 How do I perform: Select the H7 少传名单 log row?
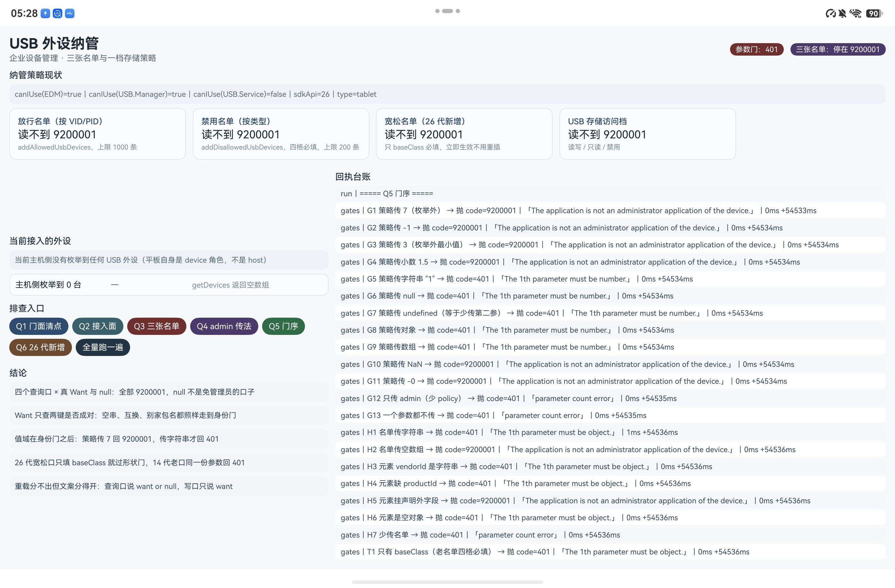[x=610, y=535]
